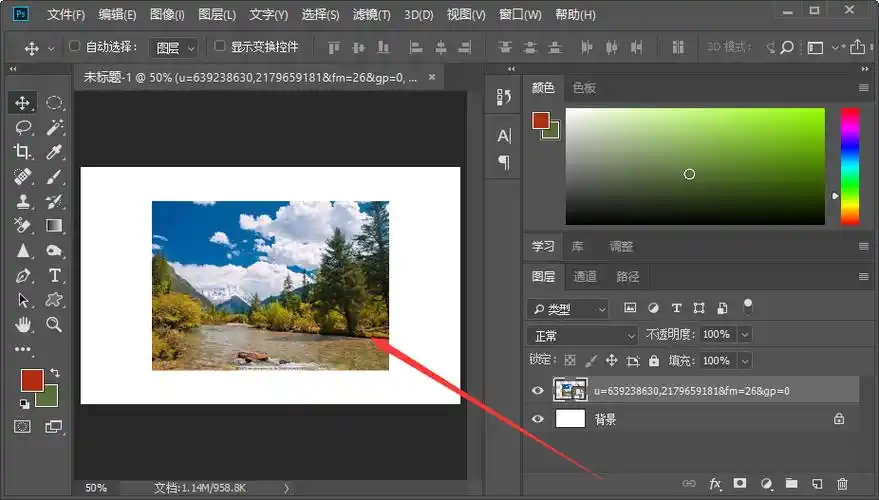Open the search magnifier in options bar
879x500 pixels.
pos(787,48)
